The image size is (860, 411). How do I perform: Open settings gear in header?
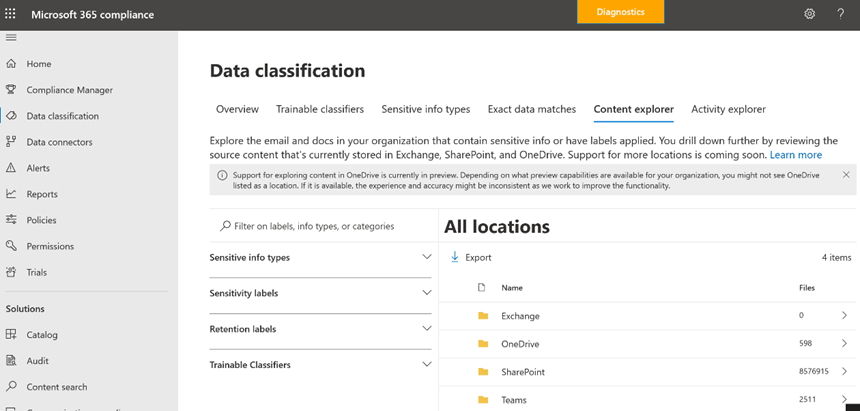[x=810, y=14]
